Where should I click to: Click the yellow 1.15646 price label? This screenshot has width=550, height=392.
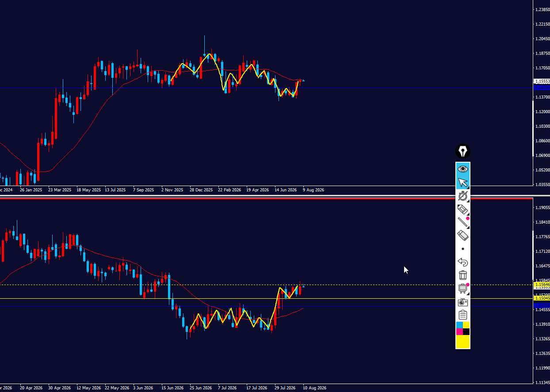[x=542, y=285]
